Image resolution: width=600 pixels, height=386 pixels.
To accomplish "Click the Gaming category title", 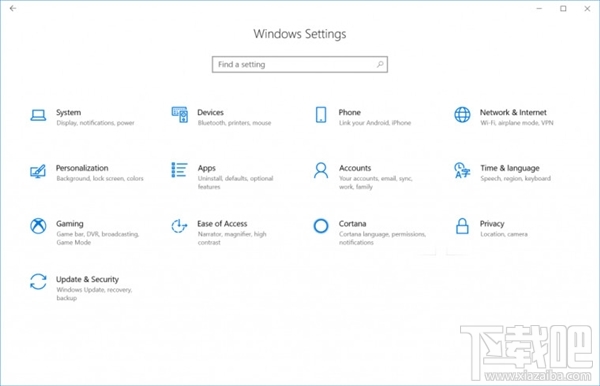I will pyautogui.click(x=70, y=224).
